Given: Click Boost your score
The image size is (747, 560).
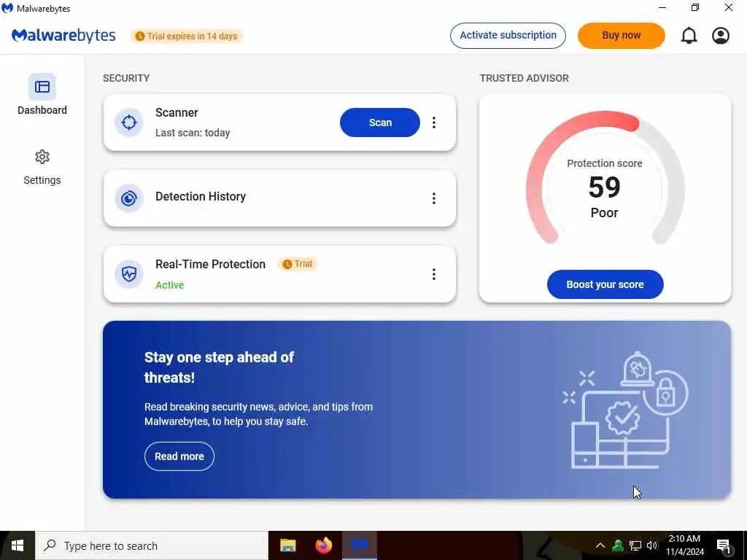Looking at the screenshot, I should [605, 284].
